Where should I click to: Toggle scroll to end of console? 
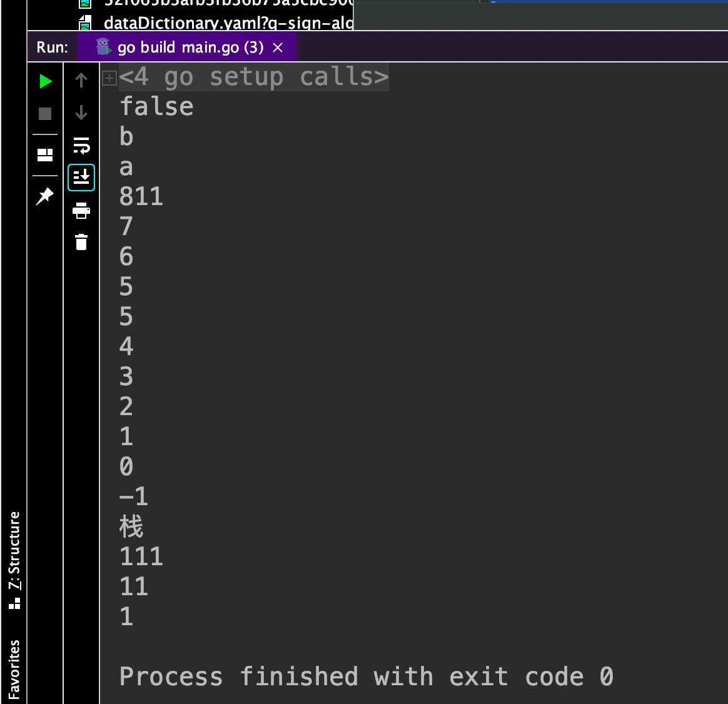pos(81,178)
